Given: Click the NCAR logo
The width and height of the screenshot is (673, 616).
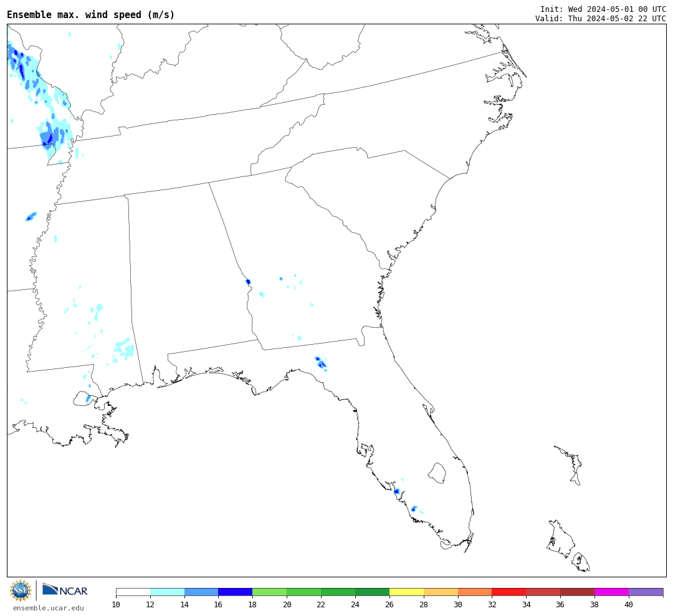Looking at the screenshot, I should (65, 590).
